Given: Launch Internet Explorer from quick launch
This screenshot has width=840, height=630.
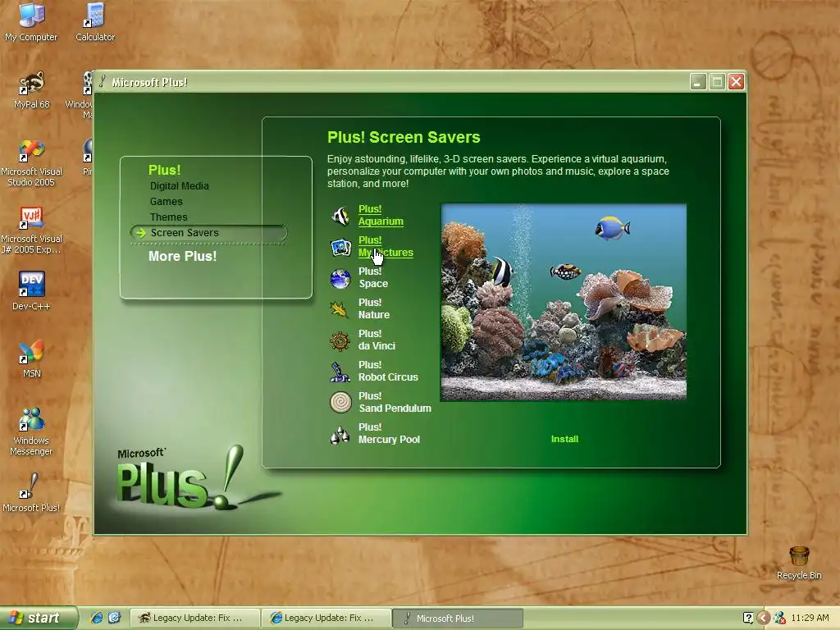Looking at the screenshot, I should [97, 619].
